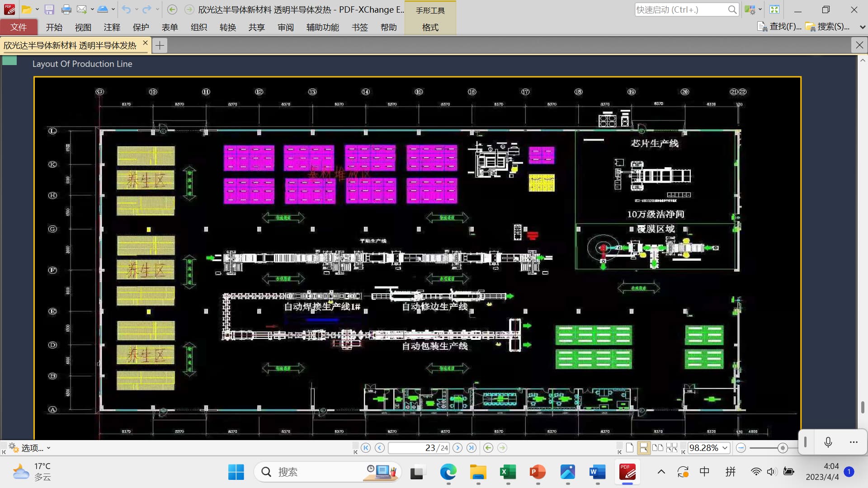This screenshot has width=868, height=488.
Task: Go to the first page
Action: tap(366, 448)
